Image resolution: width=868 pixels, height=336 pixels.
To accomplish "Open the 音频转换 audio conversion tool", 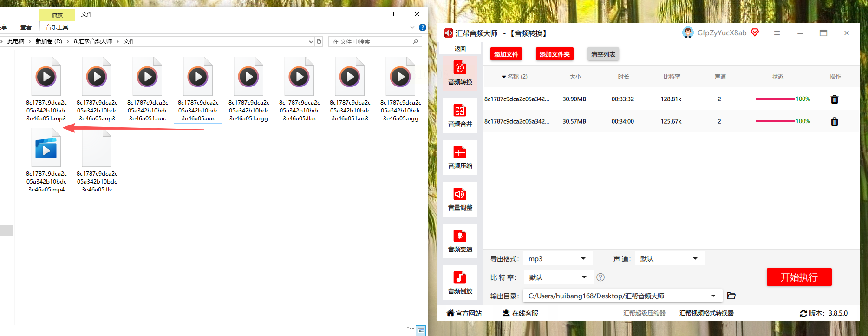I will [460, 73].
